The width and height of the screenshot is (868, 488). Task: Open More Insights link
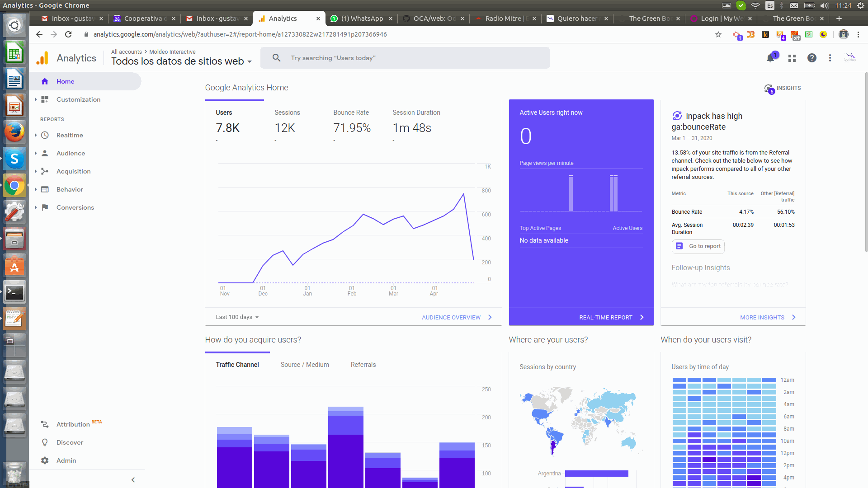coord(768,318)
